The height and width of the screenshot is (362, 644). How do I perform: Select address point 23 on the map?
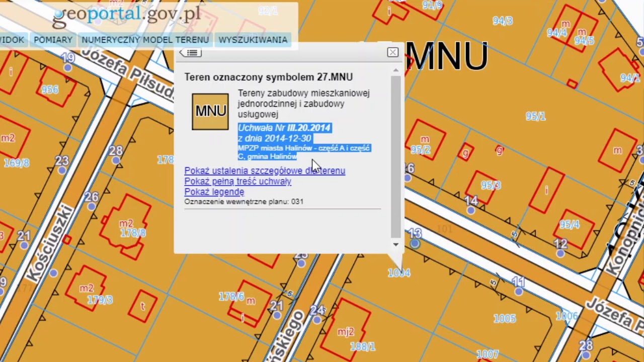point(62,170)
